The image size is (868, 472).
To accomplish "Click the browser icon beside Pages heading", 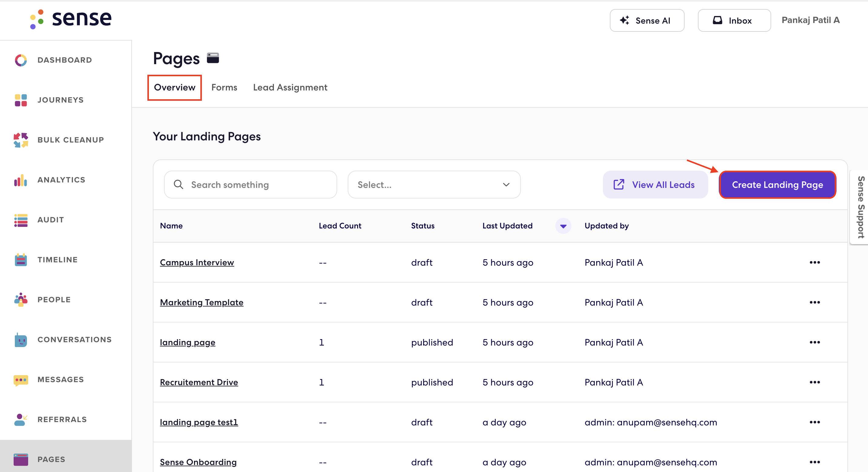I will click(x=213, y=58).
